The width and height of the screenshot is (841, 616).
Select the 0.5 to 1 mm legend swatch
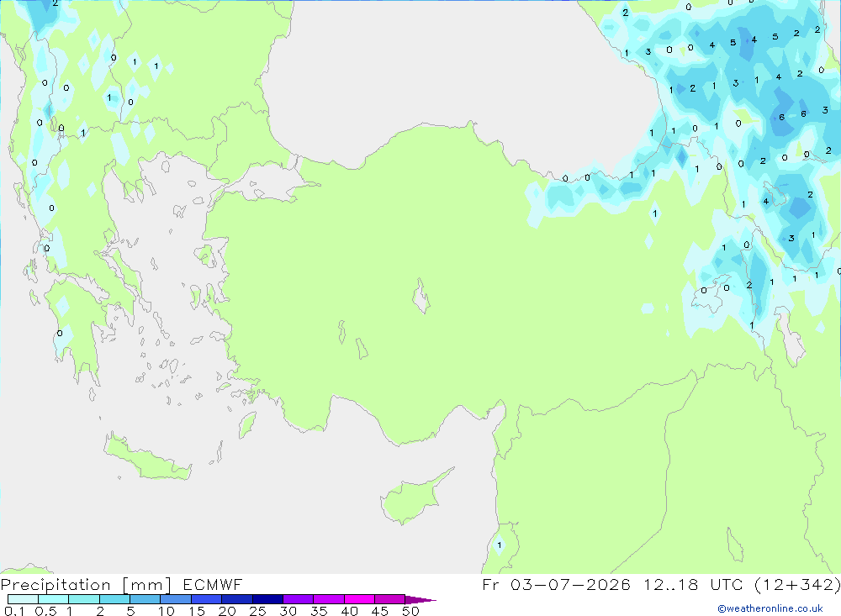[x=54, y=599]
